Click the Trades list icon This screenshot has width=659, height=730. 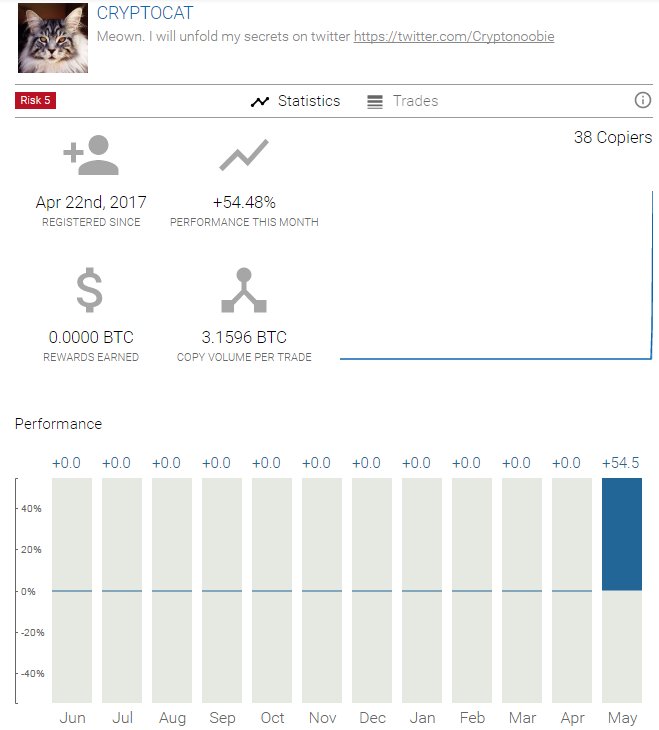[375, 101]
